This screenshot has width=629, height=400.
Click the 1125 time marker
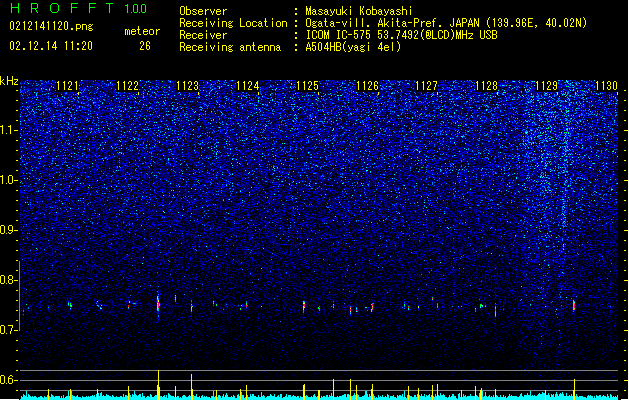[307, 86]
